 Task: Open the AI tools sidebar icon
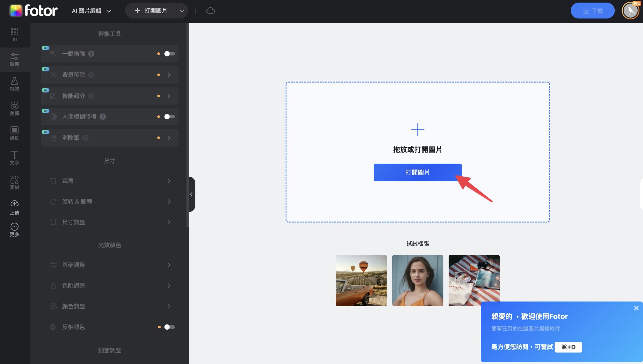click(14, 35)
